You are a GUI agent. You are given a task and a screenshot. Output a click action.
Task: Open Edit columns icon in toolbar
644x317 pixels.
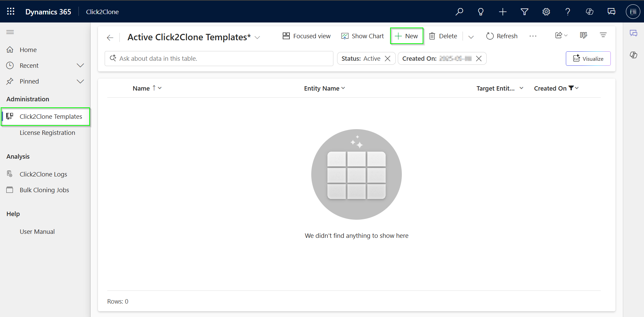click(583, 35)
